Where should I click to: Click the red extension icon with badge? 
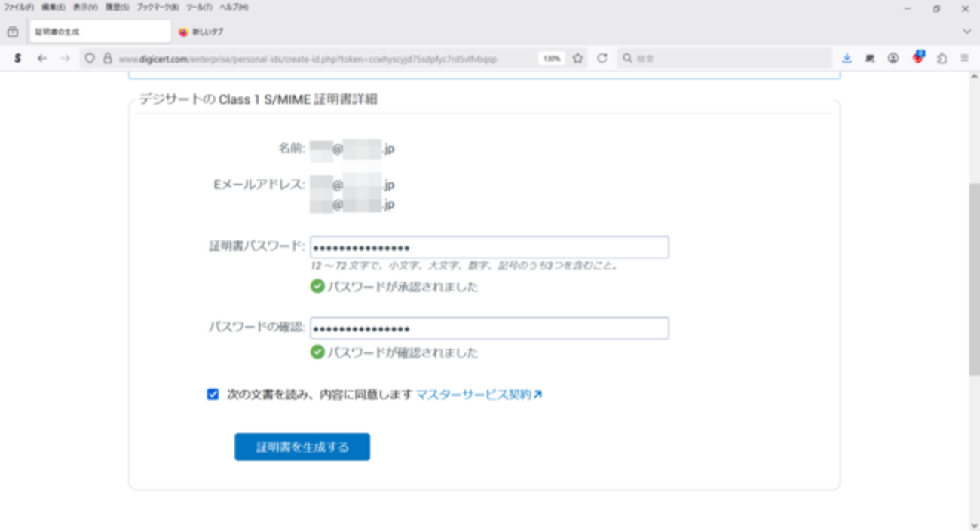click(918, 57)
